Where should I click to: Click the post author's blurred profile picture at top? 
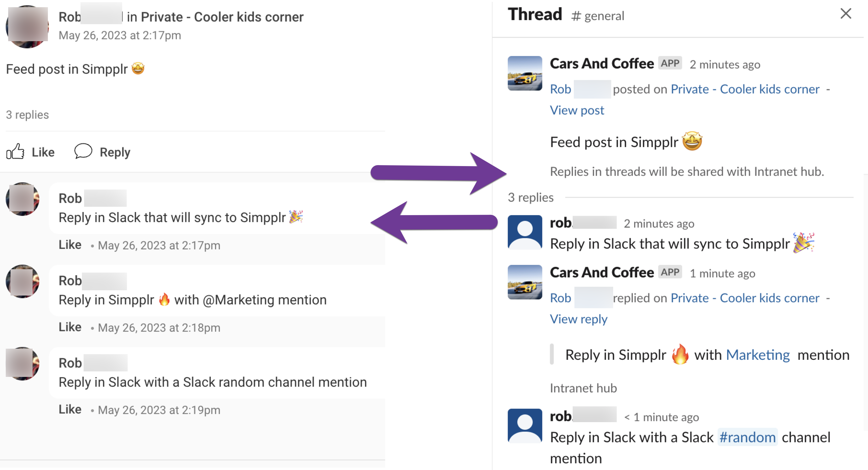[27, 27]
